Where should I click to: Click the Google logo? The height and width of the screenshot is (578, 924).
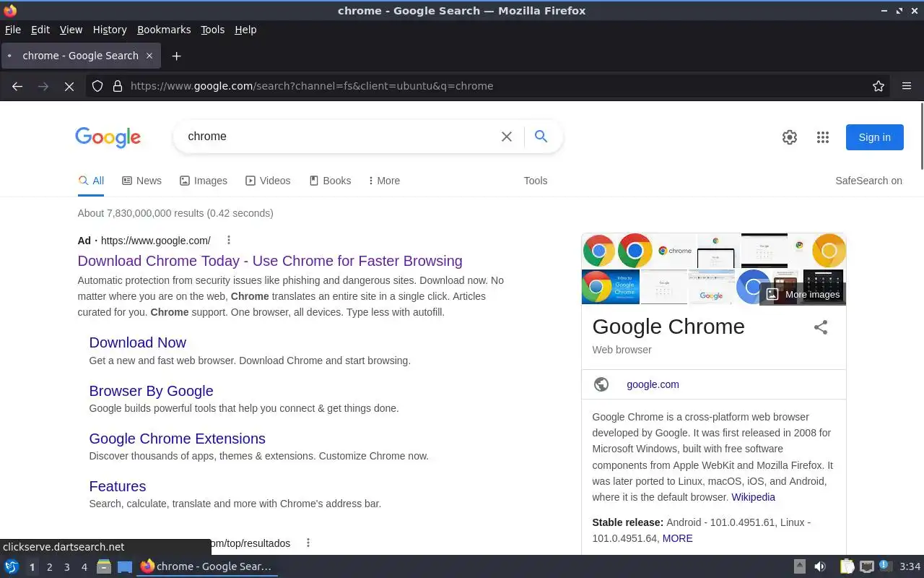point(108,137)
